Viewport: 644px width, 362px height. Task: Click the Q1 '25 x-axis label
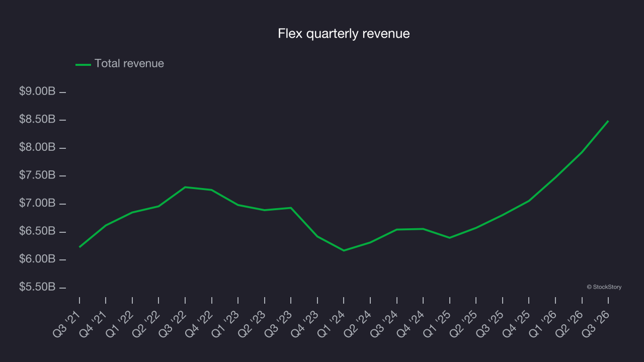(x=438, y=324)
